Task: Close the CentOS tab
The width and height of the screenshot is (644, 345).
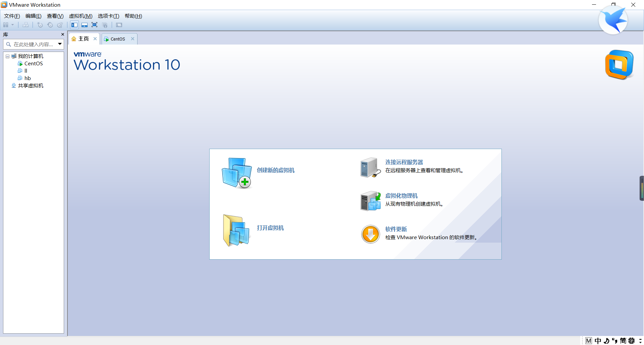Action: coord(133,39)
